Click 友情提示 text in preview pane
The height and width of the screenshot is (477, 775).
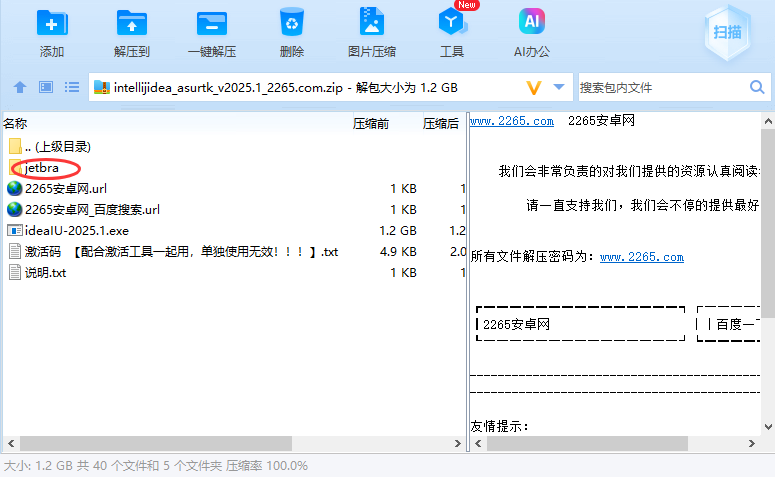[x=500, y=426]
